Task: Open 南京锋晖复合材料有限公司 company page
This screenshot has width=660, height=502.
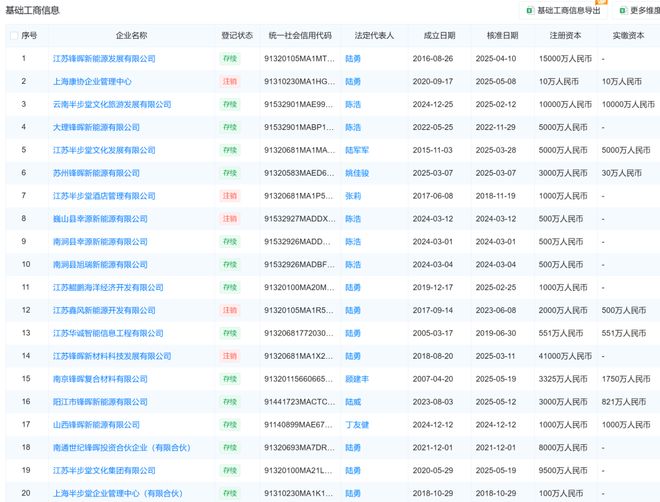Action: coord(101,380)
